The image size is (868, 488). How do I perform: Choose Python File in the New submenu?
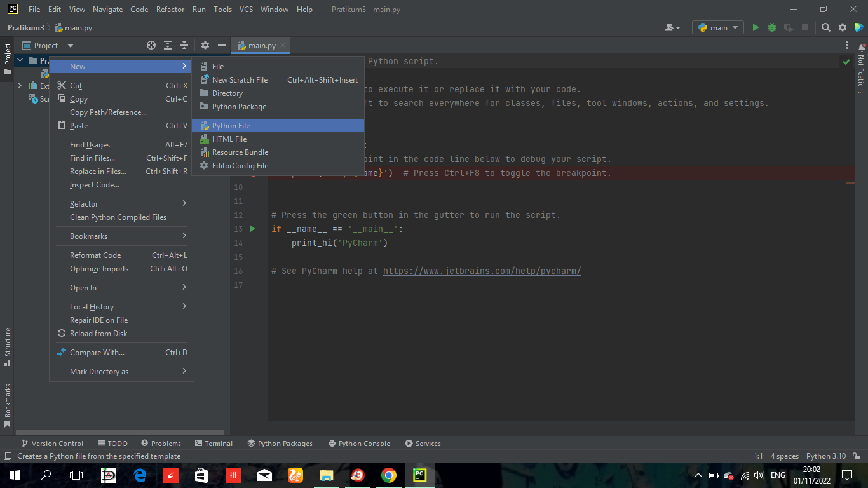pyautogui.click(x=278, y=125)
